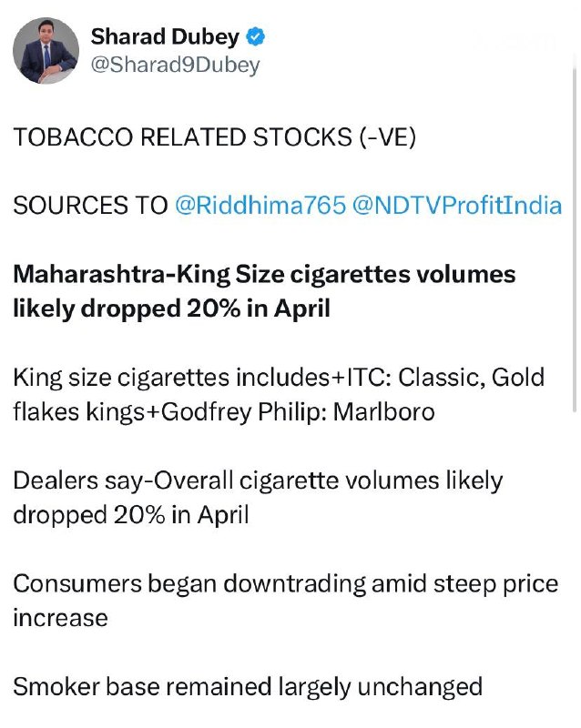Click the word Marlboro
Screen dimensions: 581x728
384,411
